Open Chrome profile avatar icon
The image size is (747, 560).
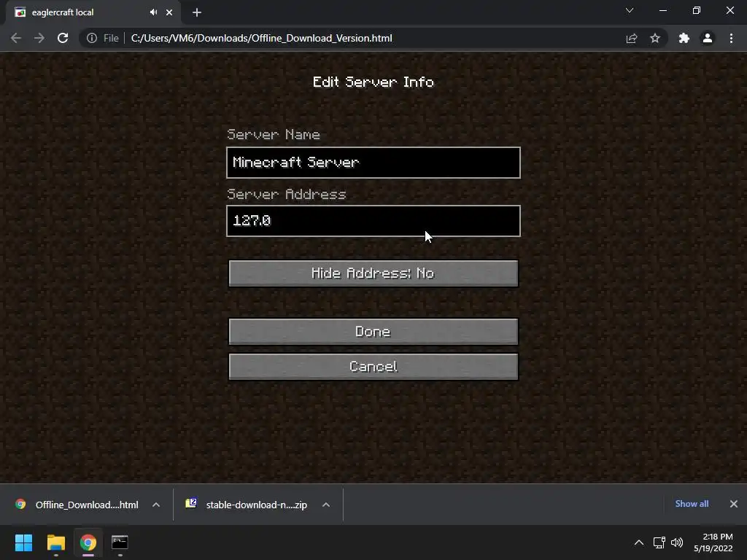(708, 38)
